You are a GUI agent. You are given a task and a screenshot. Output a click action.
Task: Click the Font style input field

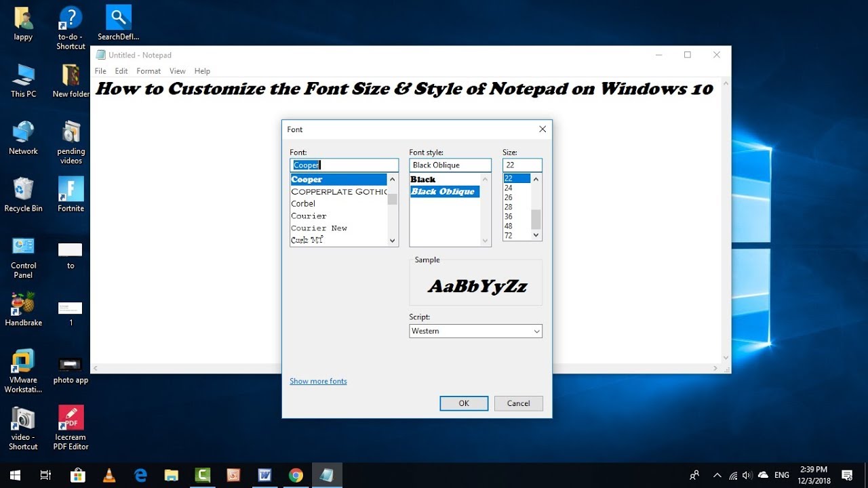[x=450, y=165]
